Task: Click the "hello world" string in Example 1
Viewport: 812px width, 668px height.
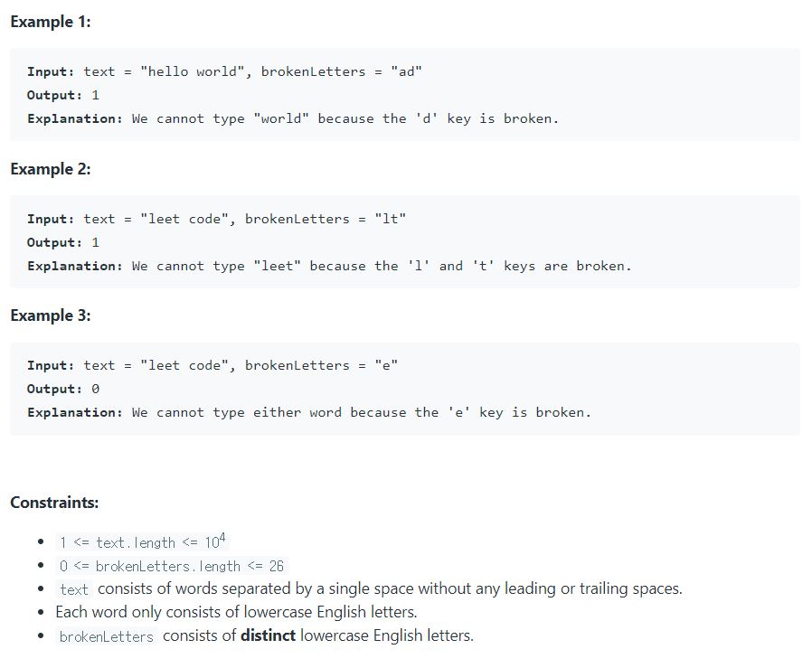Action: coord(192,71)
